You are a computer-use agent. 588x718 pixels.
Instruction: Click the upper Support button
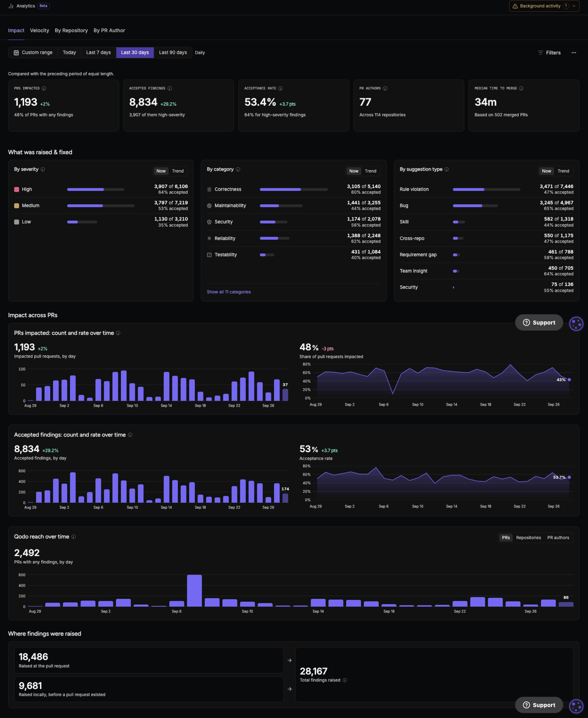(539, 322)
